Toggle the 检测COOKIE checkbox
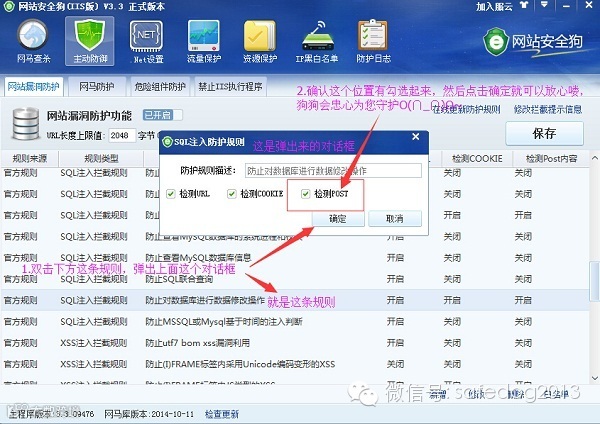This screenshot has height=424, width=600. click(232, 194)
